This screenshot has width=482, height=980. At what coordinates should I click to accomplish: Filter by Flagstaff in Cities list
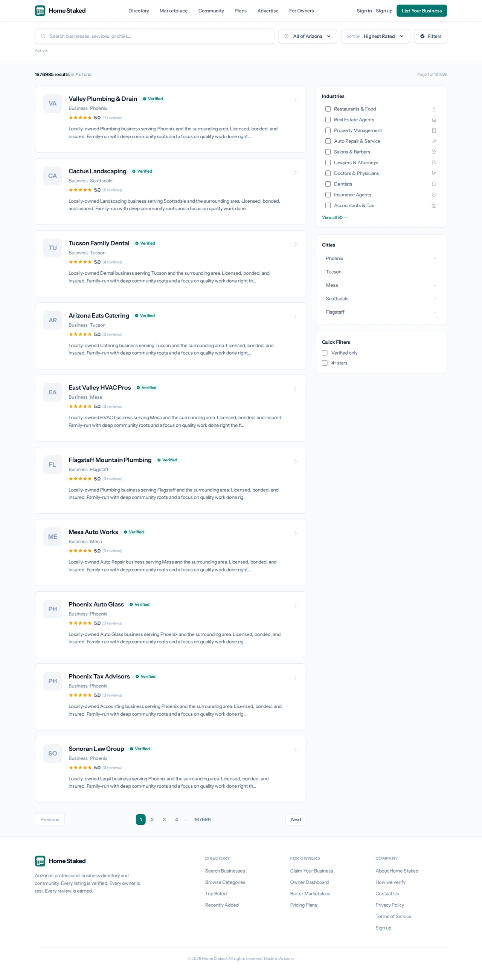tap(381, 312)
